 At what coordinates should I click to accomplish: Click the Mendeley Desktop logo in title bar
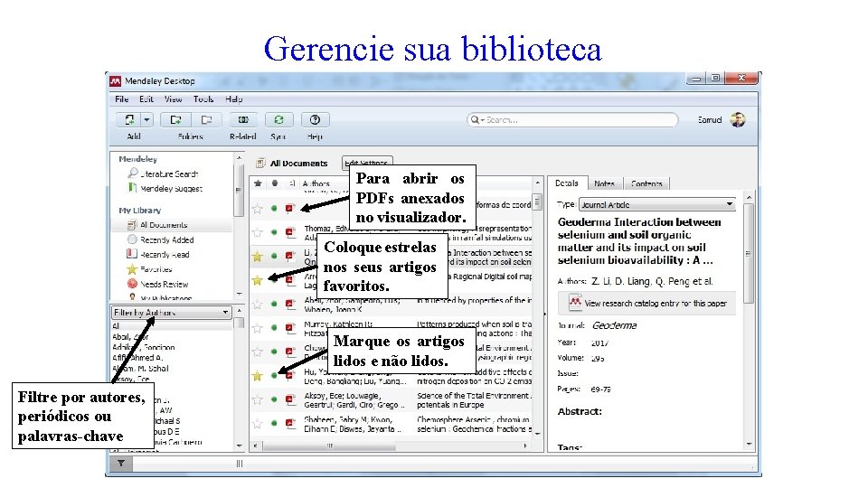point(115,80)
